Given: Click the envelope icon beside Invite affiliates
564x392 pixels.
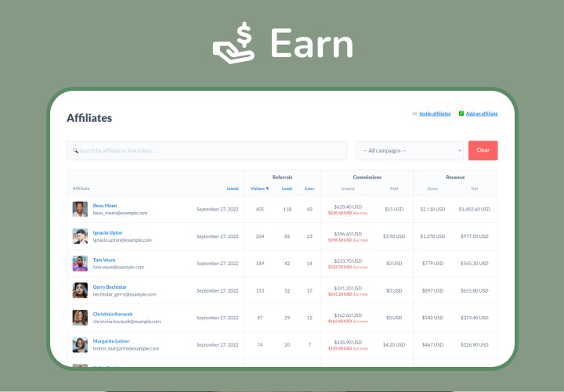Looking at the screenshot, I should [x=414, y=113].
